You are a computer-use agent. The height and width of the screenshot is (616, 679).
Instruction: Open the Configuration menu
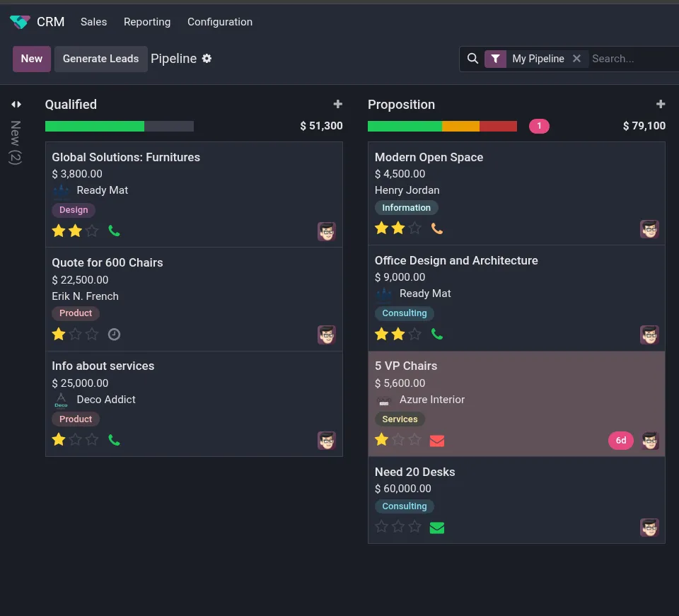[x=219, y=22]
